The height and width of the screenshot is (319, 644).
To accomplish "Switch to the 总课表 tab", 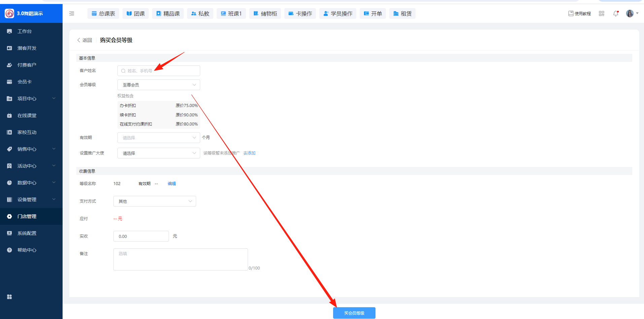I will [x=103, y=13].
